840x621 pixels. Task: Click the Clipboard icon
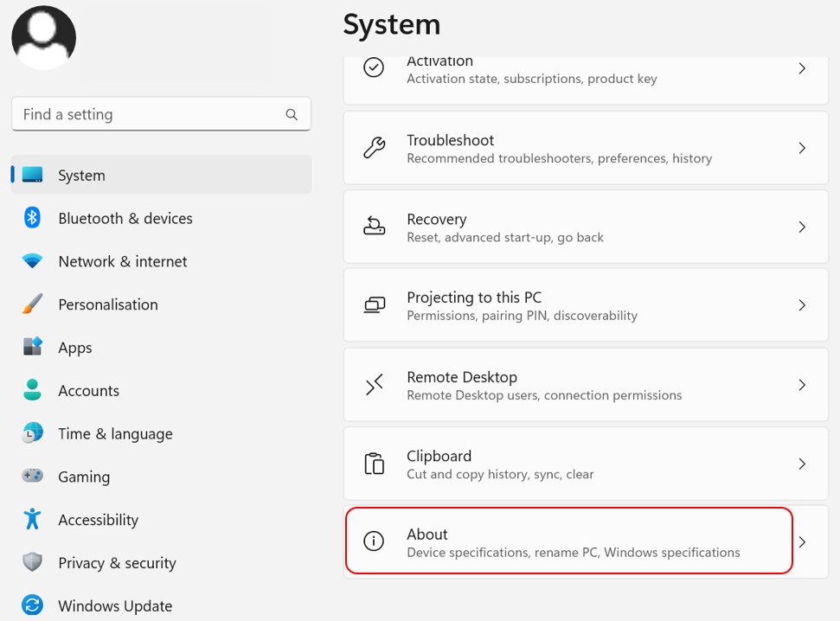[x=374, y=464]
